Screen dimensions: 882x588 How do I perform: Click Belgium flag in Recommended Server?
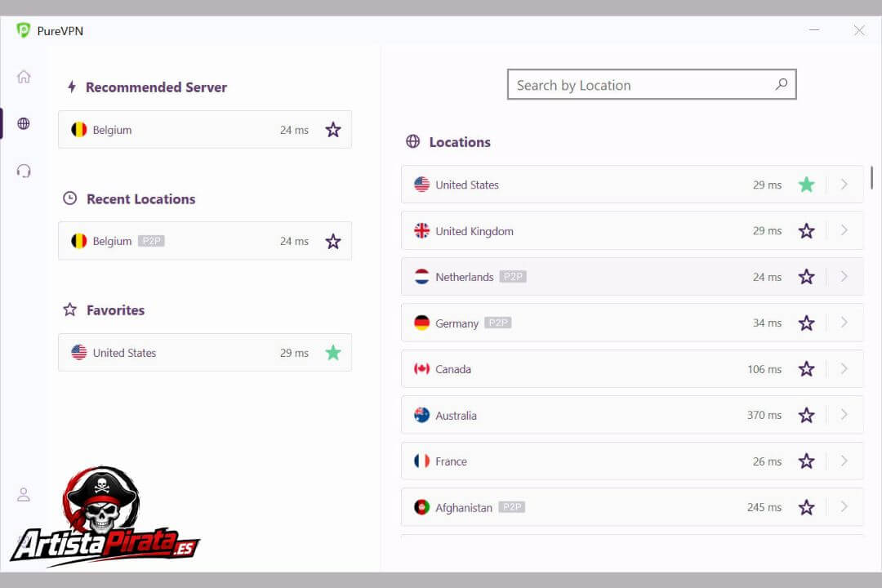point(78,130)
